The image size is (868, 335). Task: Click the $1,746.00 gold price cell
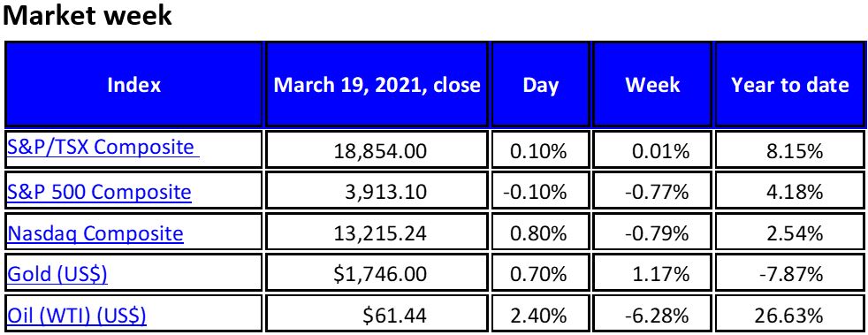point(377,275)
